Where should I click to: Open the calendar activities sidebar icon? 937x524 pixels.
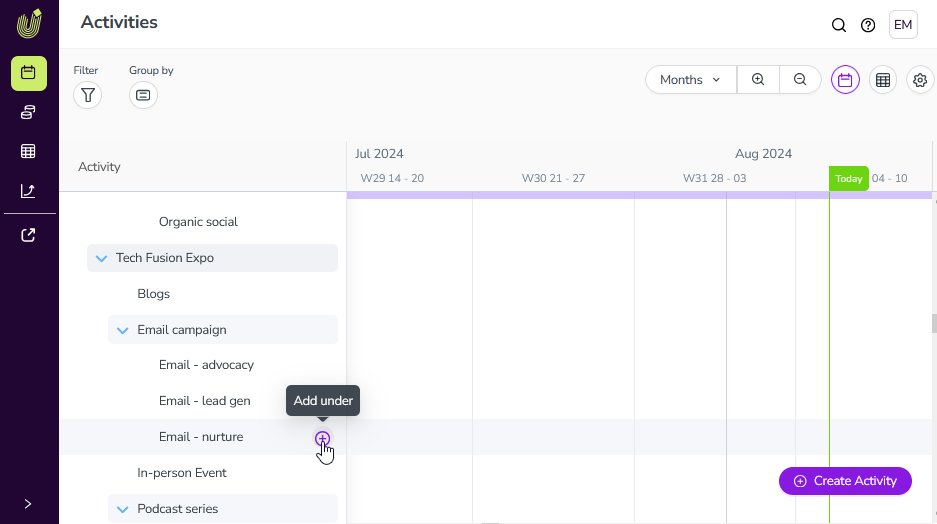[28, 73]
